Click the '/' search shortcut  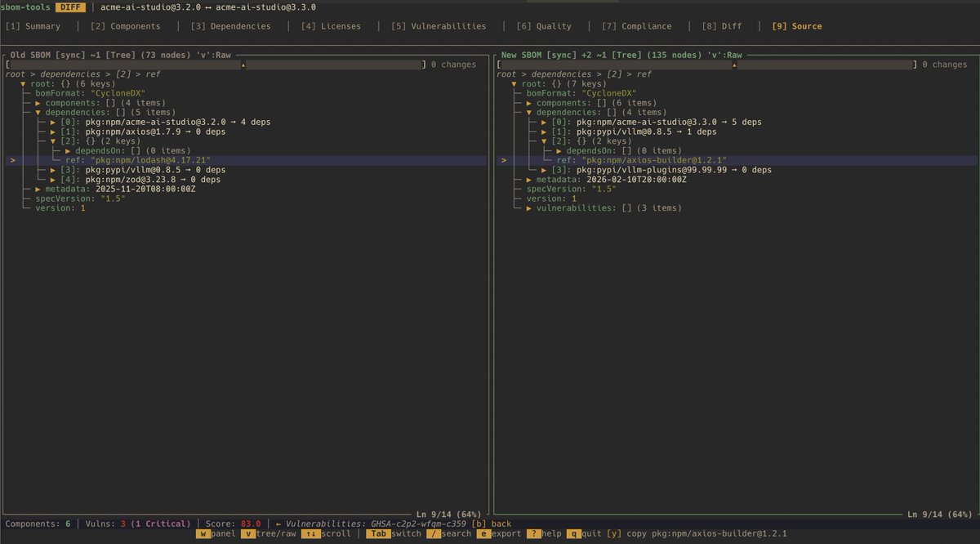[449, 534]
